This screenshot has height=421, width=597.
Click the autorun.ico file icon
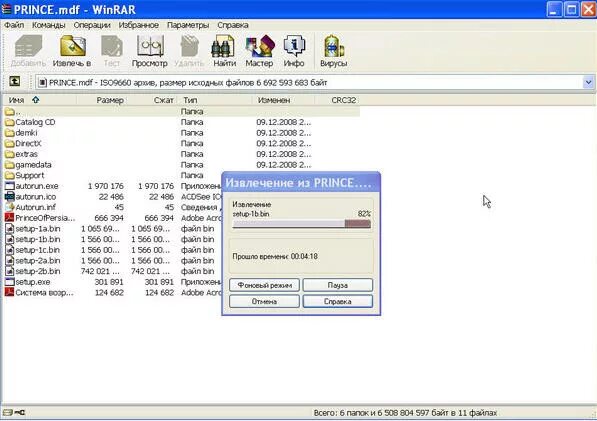coord(10,197)
